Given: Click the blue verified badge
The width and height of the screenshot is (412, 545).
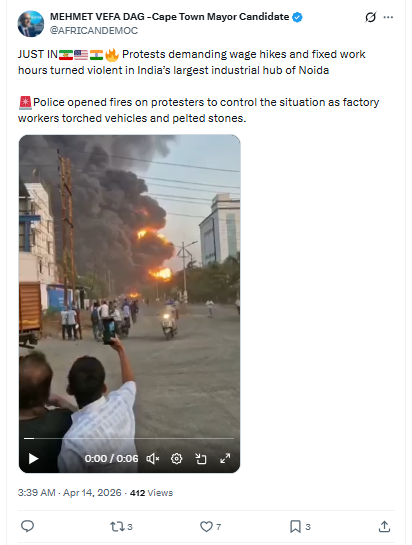Looking at the screenshot, I should tap(297, 17).
